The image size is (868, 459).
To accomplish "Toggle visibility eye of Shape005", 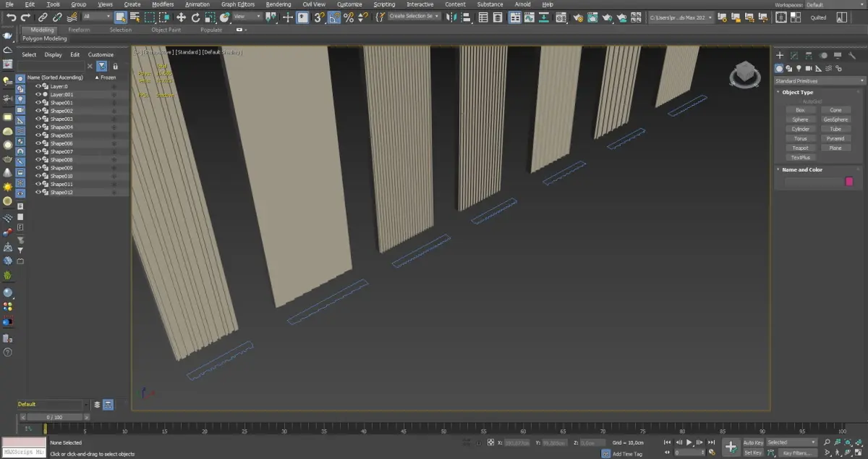I will (x=39, y=135).
